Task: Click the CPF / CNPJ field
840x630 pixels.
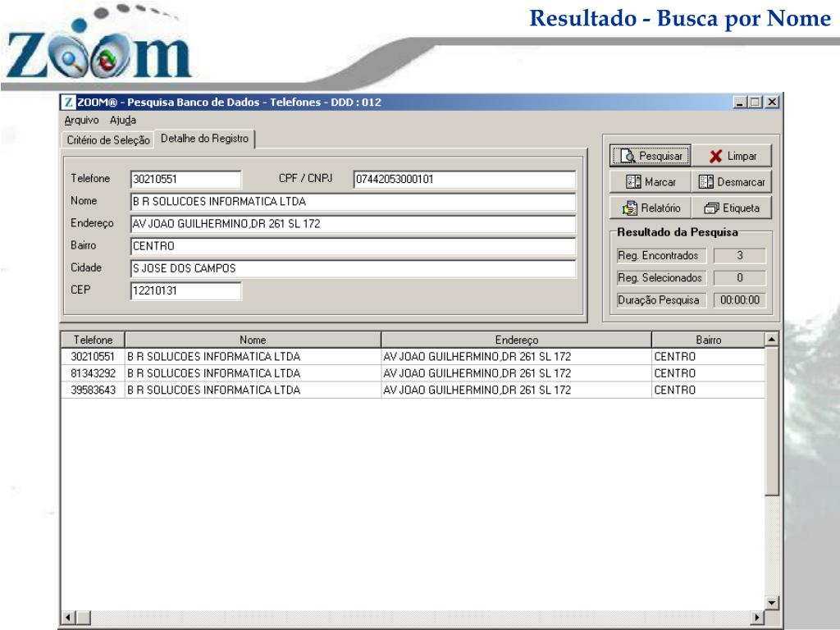Action: coord(464,180)
